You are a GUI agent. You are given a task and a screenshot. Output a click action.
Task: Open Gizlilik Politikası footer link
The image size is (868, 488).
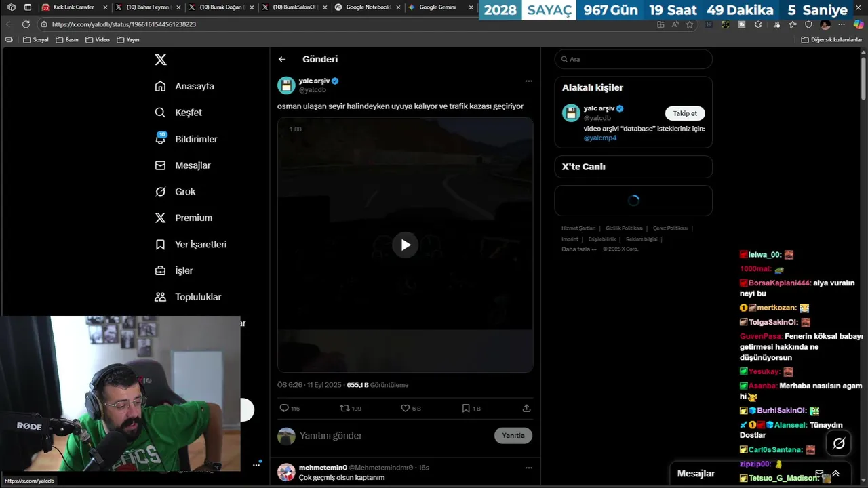[x=624, y=228]
